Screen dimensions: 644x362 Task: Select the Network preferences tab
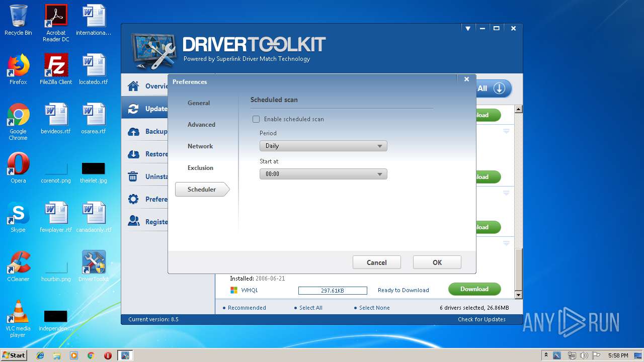(x=200, y=146)
